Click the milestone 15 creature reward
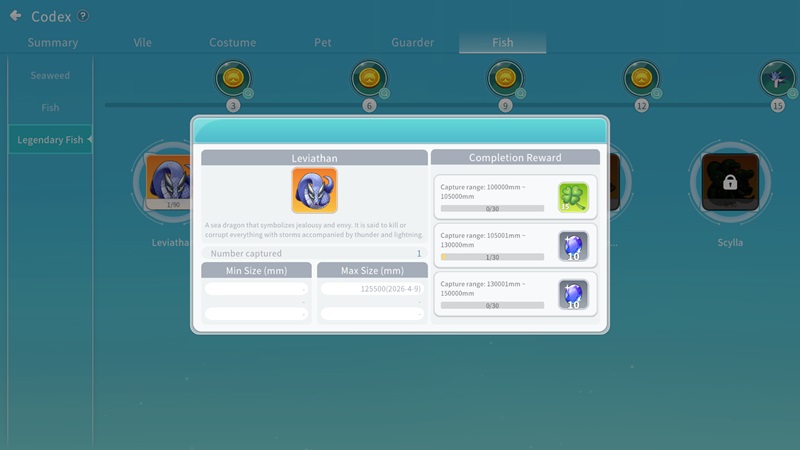Image resolution: width=800 pixels, height=450 pixels. tap(777, 78)
